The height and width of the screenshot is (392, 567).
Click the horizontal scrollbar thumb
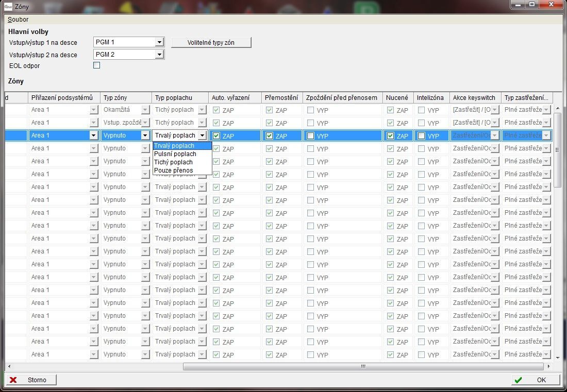click(363, 366)
